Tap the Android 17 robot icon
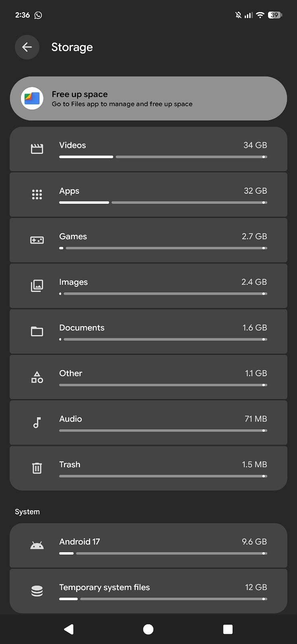Image resolution: width=297 pixels, height=644 pixels. 37,546
